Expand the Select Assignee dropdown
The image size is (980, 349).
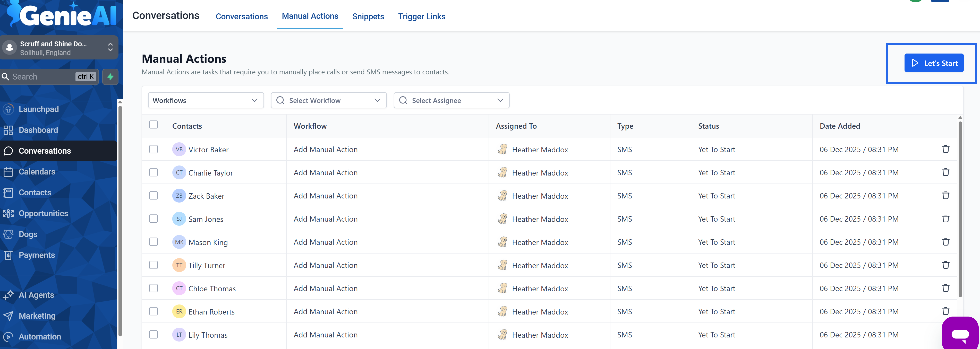coord(451,100)
